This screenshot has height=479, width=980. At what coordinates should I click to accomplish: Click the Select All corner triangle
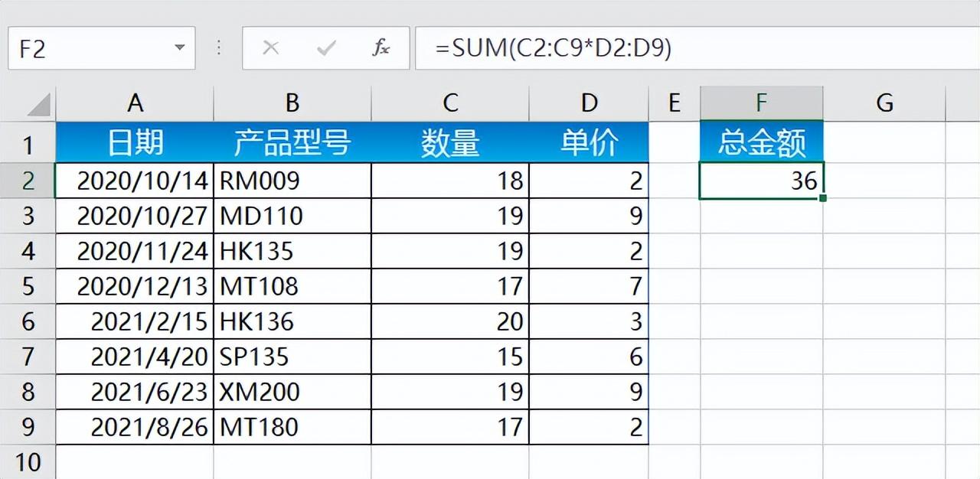[x=28, y=103]
